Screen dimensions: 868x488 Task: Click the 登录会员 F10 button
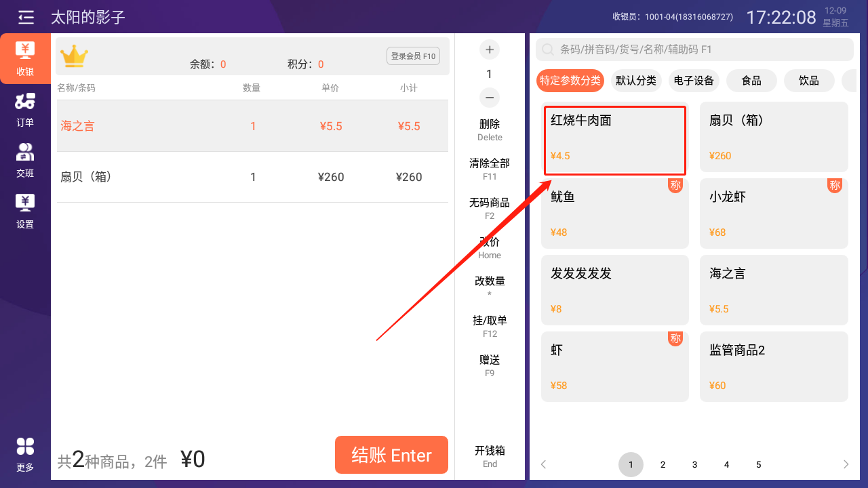[414, 56]
